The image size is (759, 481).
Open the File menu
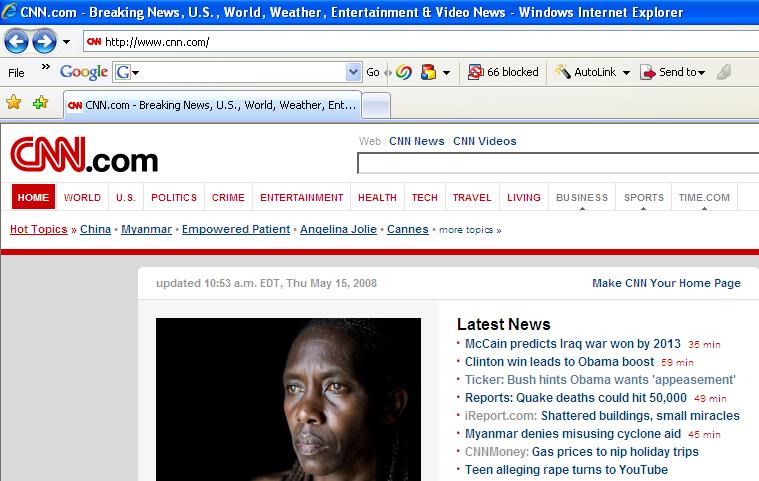16,72
